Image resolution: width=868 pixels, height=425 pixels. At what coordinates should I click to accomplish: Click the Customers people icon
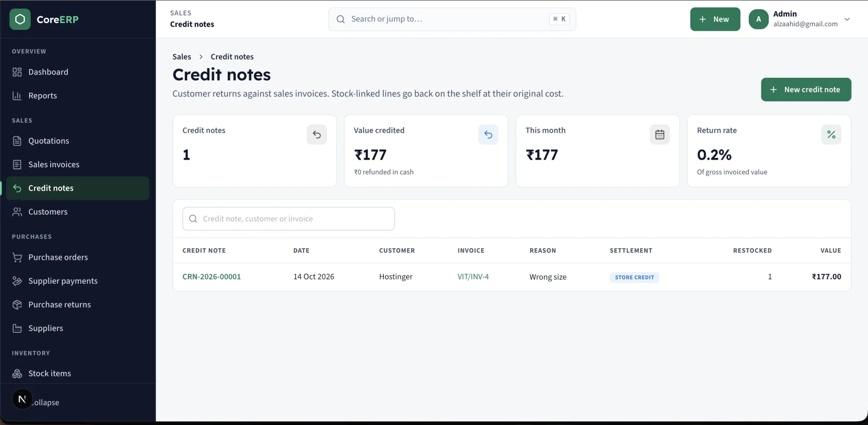17,212
